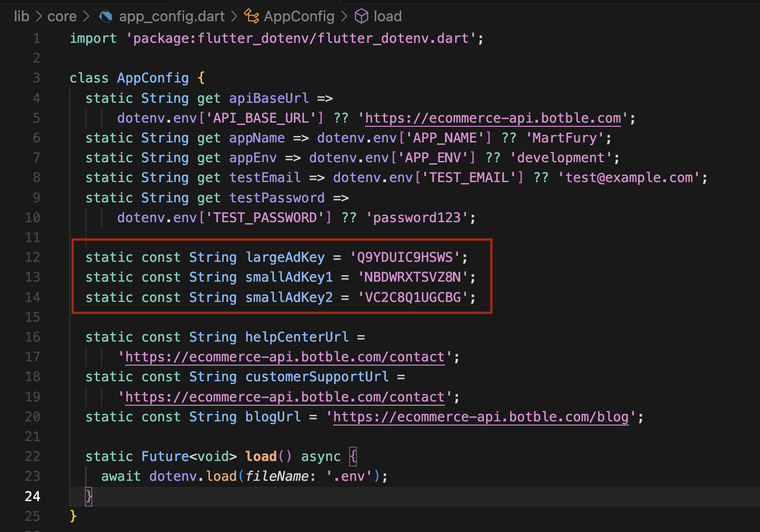This screenshot has width=760, height=532.
Task: Click line number 12 in the gutter
Action: (32, 257)
